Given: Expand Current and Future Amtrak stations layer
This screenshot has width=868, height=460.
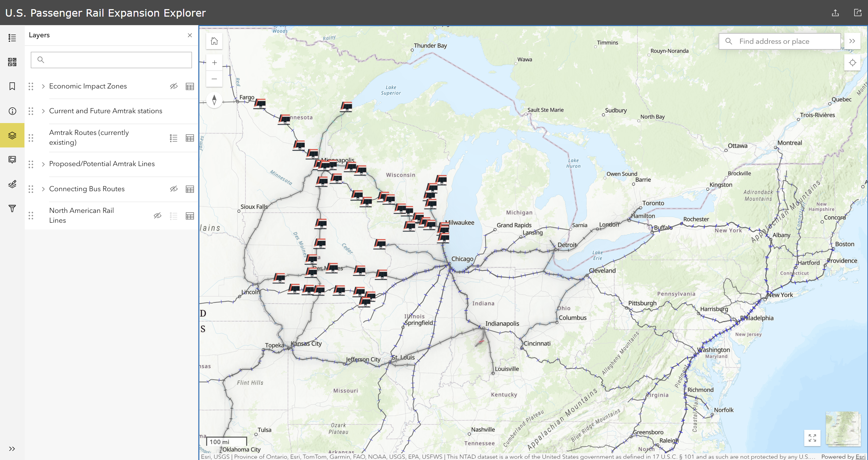Looking at the screenshot, I should click(x=43, y=111).
